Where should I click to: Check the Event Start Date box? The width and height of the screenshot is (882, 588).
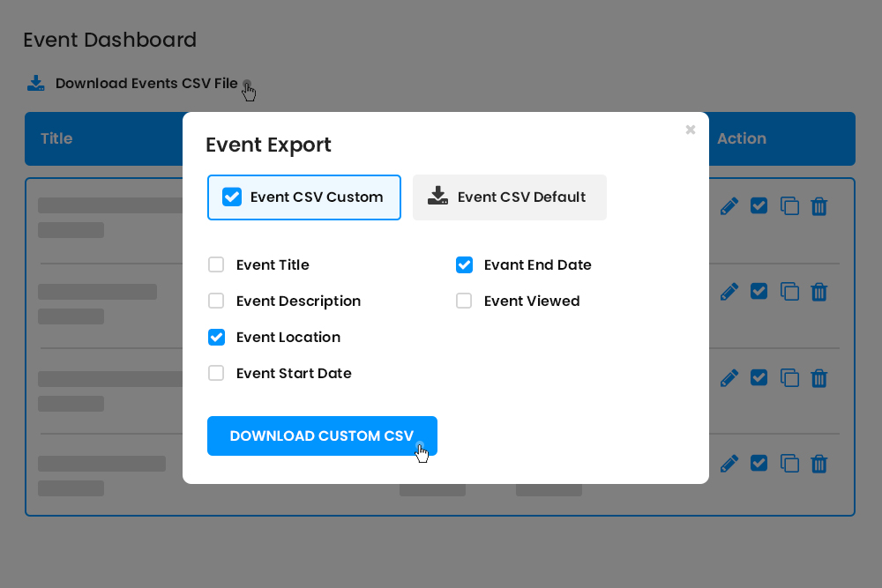(216, 373)
